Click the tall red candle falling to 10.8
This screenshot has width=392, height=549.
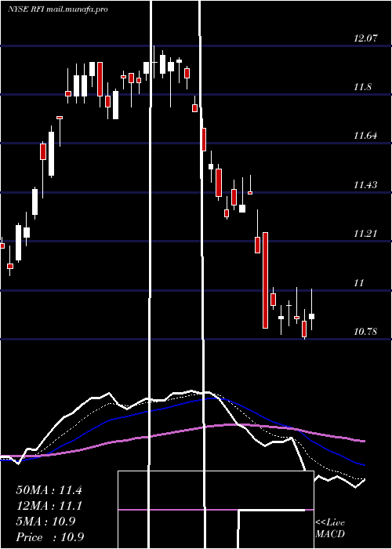(265, 280)
